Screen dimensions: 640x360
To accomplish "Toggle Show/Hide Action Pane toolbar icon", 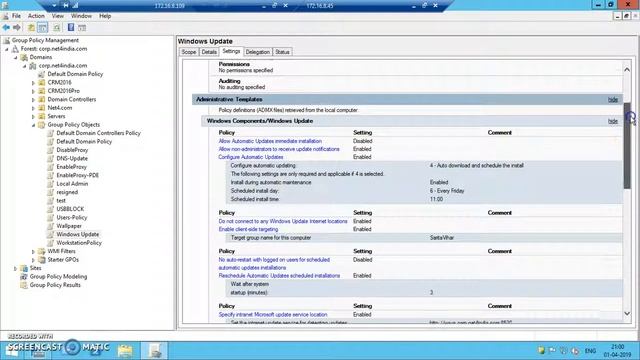I will 82,28.
